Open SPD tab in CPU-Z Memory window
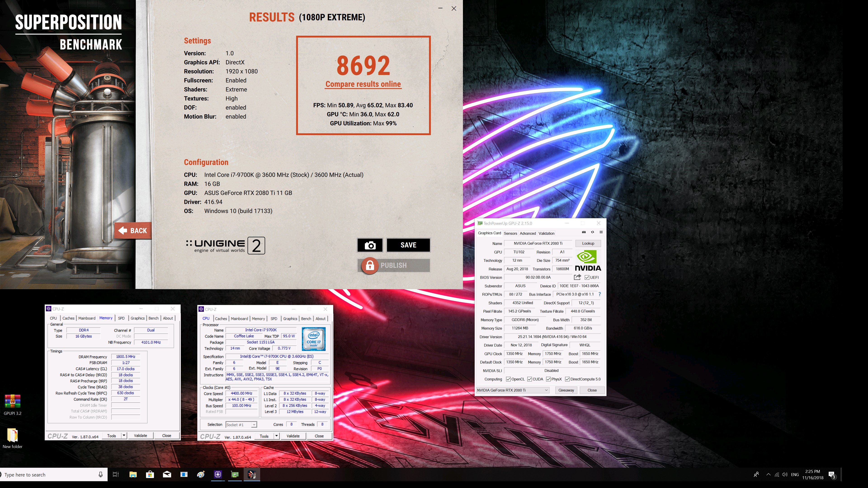The width and height of the screenshot is (868, 488). [121, 318]
